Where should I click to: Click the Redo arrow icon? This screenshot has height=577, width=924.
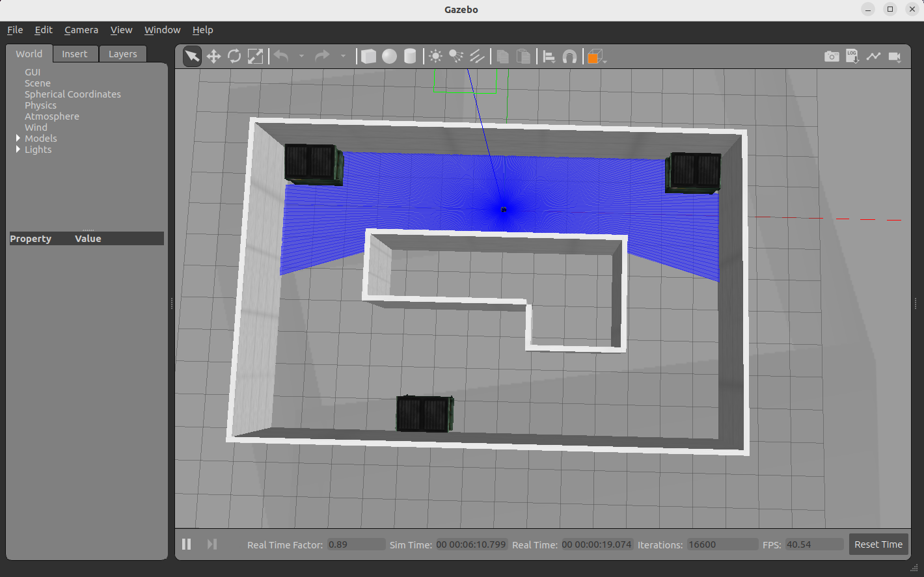(322, 57)
